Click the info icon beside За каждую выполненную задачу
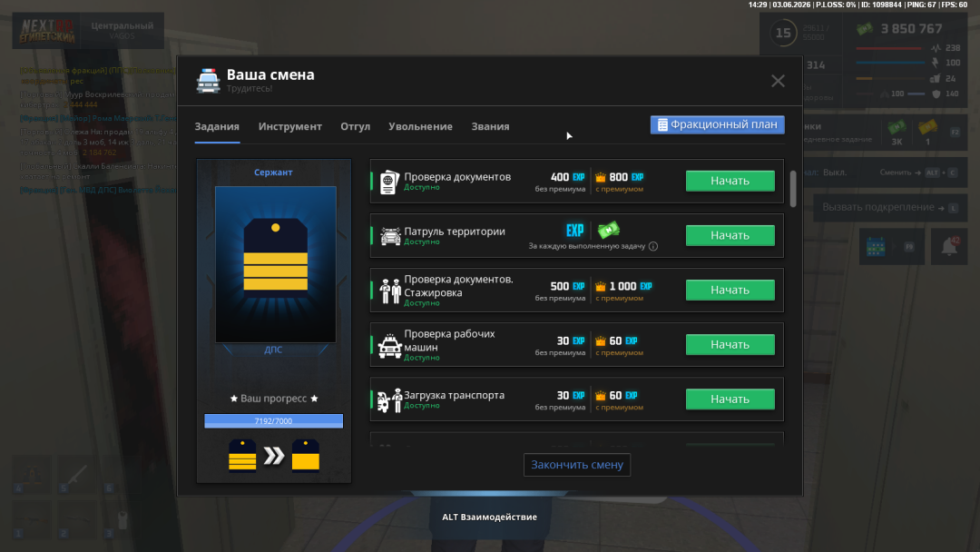980x552 pixels. pos(653,246)
